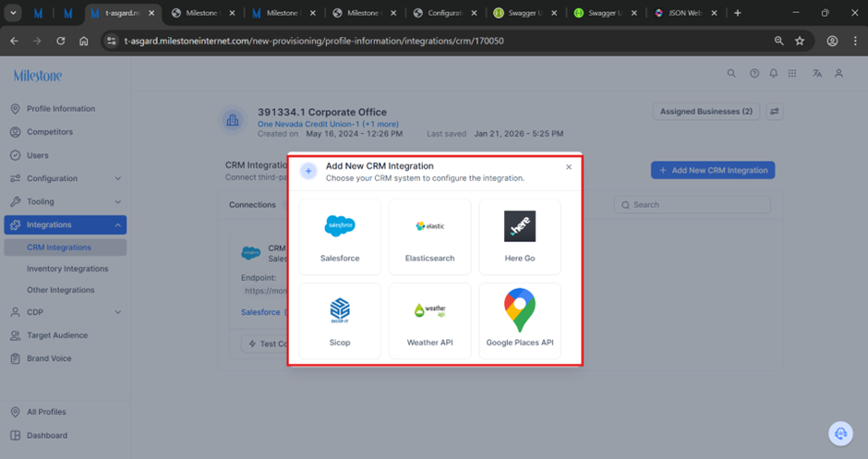Expand the CDP menu
The height and width of the screenshot is (459, 868).
[66, 312]
